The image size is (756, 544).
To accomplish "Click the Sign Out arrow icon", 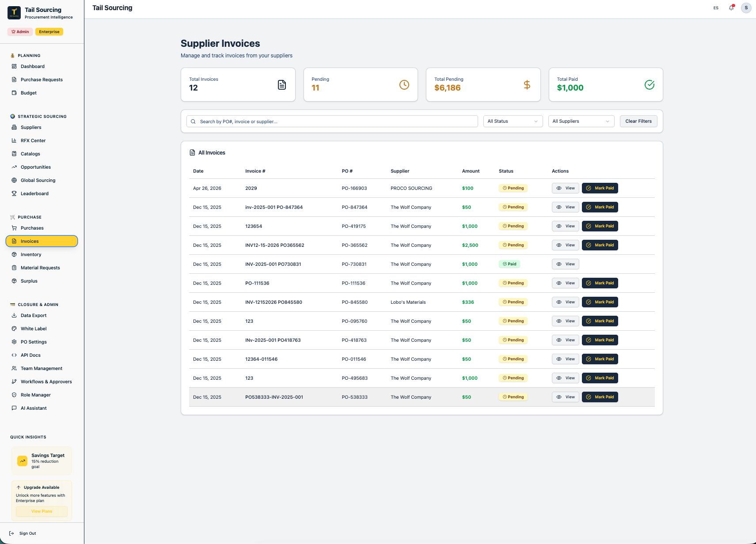I will [11, 533].
